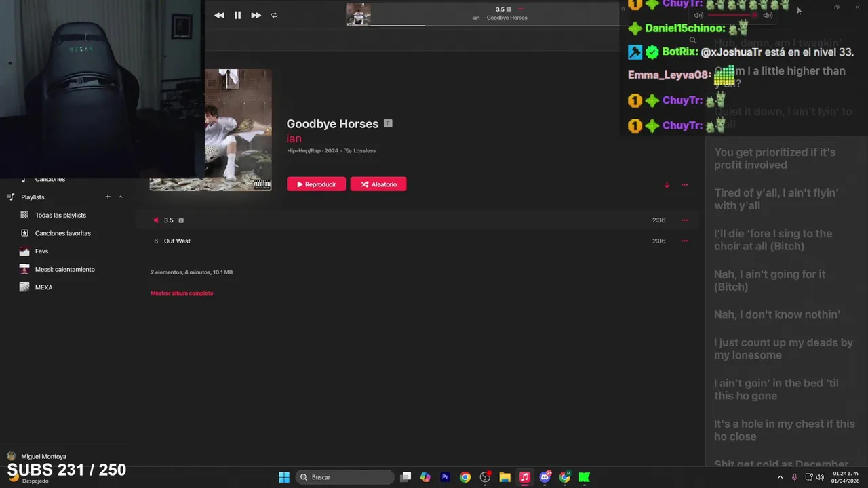Open options for Out West track

(x=684, y=241)
